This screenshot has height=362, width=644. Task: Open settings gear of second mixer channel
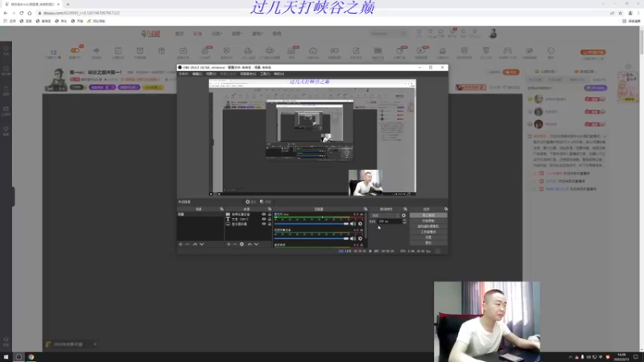coord(360,238)
